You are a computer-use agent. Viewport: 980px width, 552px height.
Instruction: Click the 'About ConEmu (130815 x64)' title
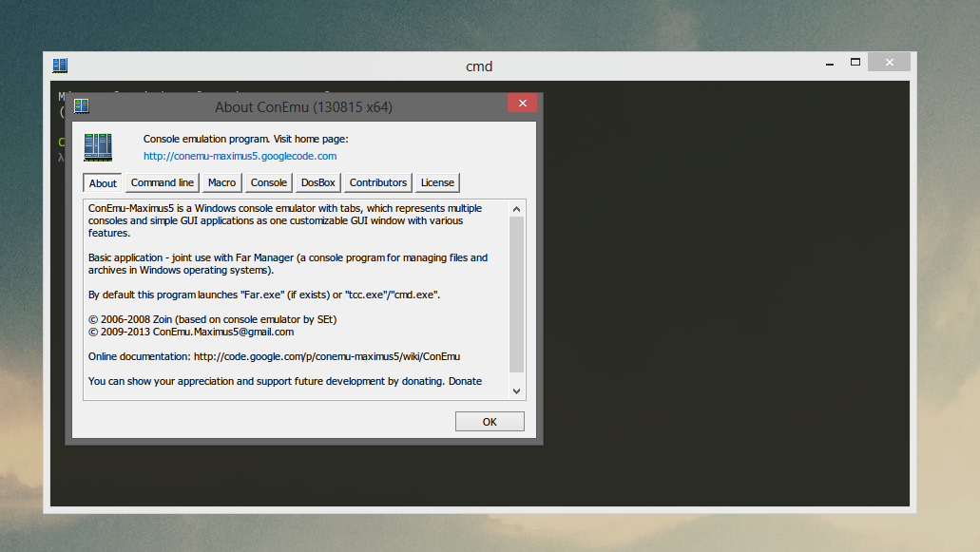coord(304,107)
